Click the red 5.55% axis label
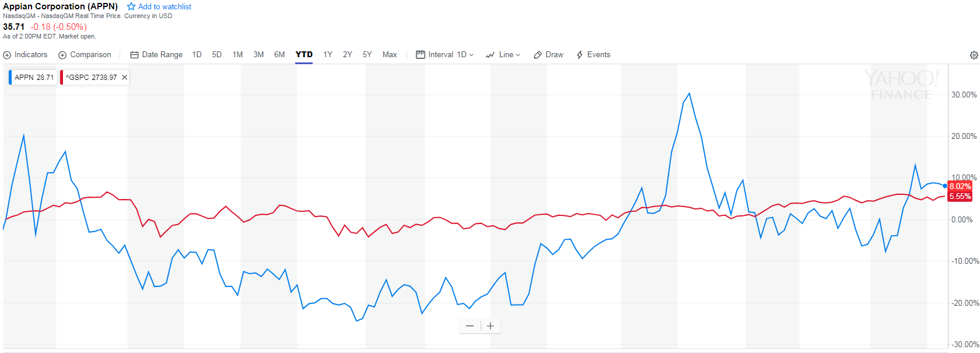This screenshot has width=980, height=353. pos(960,197)
